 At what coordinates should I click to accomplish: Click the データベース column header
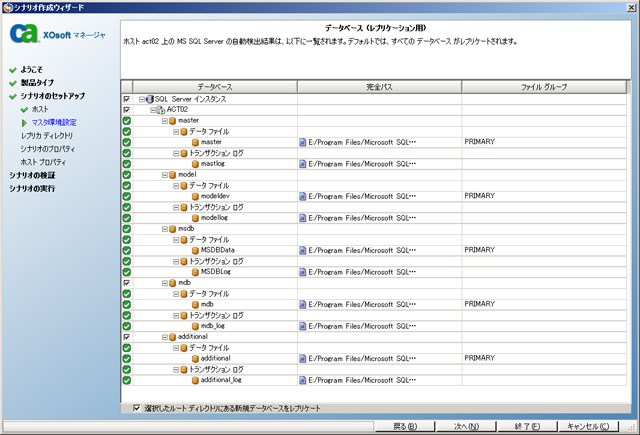(215, 87)
